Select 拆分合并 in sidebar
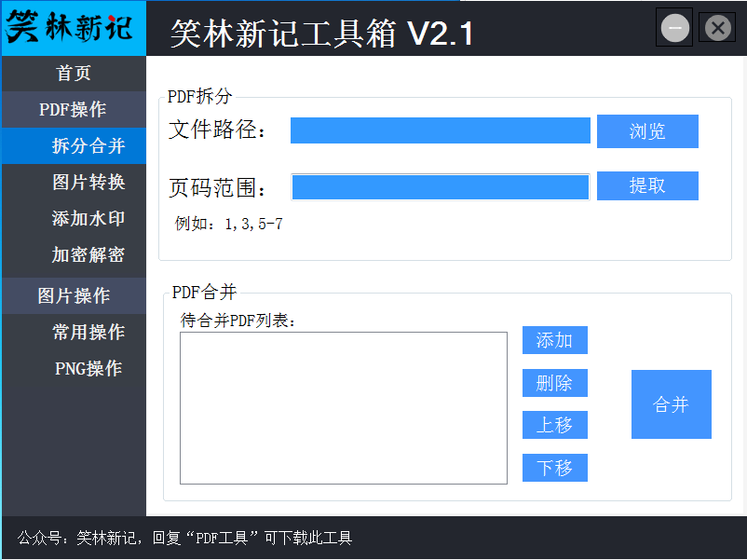 (x=74, y=146)
